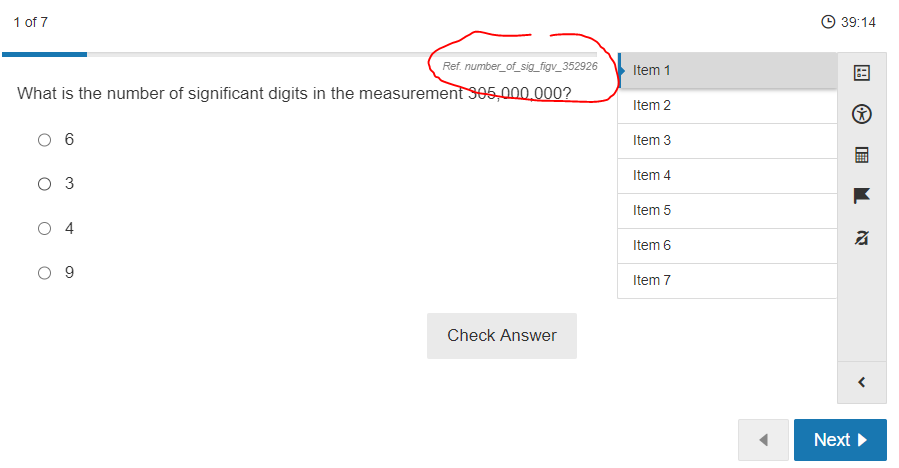The image size is (899, 468).
Task: Click the answer eliminator strikethrough icon
Action: [x=861, y=237]
